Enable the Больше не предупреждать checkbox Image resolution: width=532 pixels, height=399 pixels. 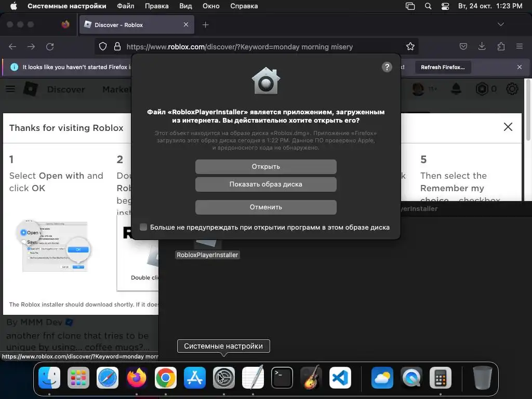143,227
